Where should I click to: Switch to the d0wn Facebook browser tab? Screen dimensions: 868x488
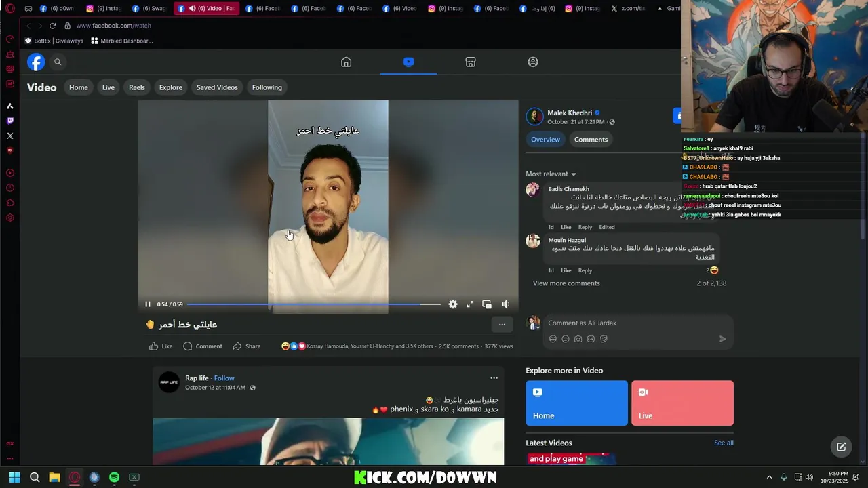pos(60,9)
